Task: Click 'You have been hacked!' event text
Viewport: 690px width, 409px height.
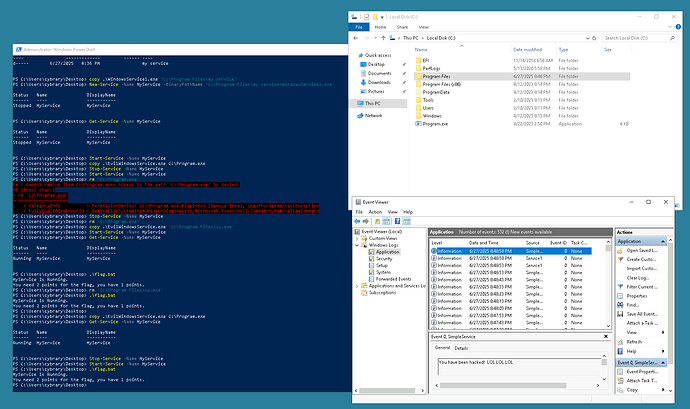Action: [x=476, y=362]
